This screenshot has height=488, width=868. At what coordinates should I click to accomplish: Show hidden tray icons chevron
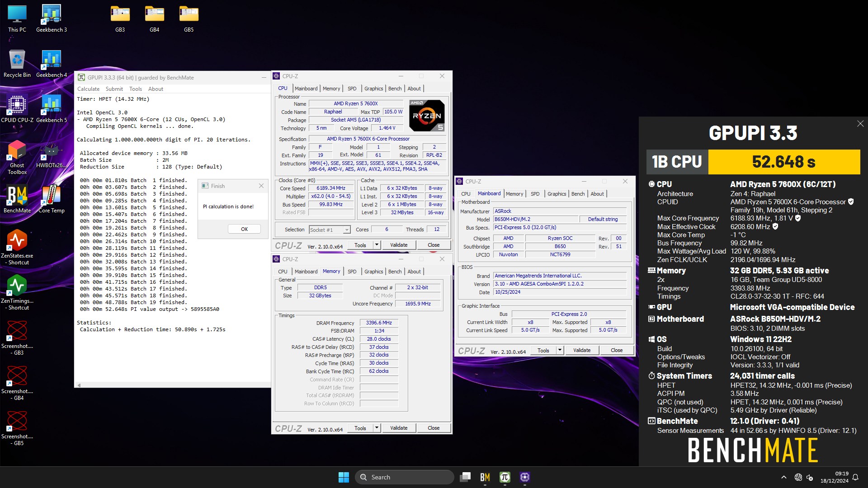point(784,477)
